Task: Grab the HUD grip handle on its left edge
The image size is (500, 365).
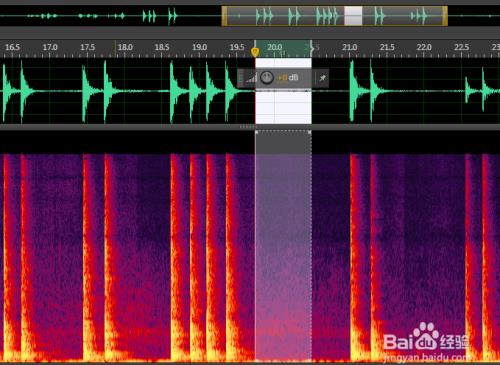Action: coord(240,78)
